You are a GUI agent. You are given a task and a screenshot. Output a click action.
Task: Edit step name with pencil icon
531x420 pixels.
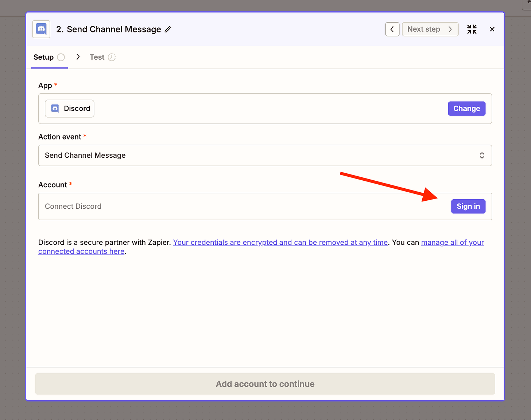168,30
